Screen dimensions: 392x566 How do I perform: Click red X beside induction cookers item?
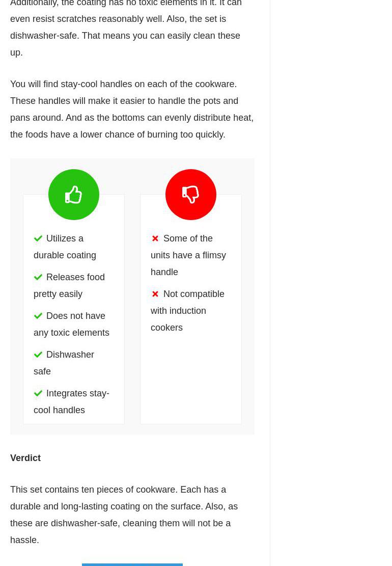[155, 294]
